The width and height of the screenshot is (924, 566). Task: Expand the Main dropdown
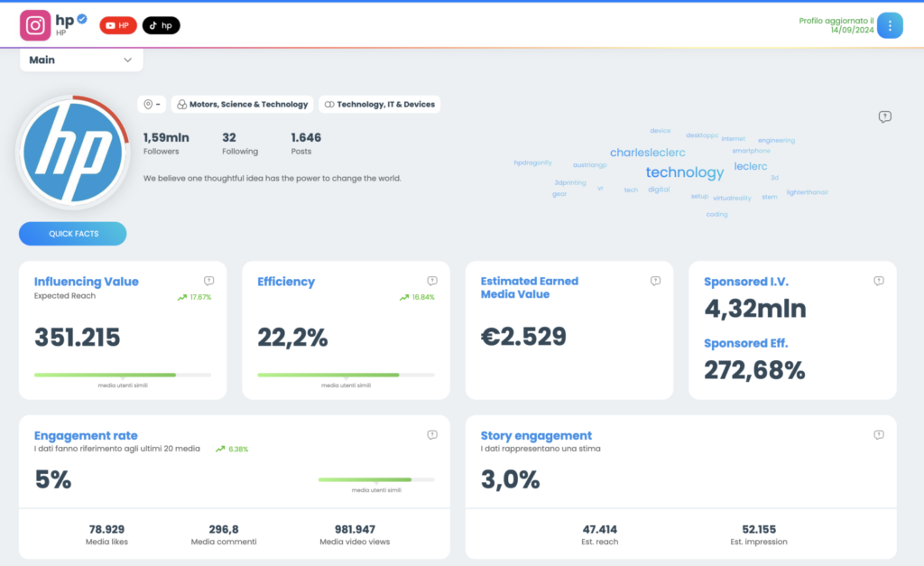click(81, 60)
